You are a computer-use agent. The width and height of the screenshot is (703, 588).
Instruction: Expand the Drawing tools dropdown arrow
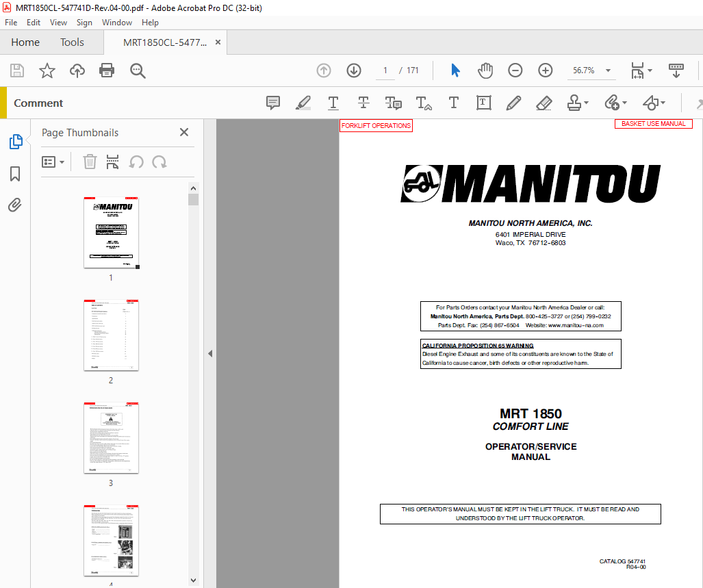[663, 103]
